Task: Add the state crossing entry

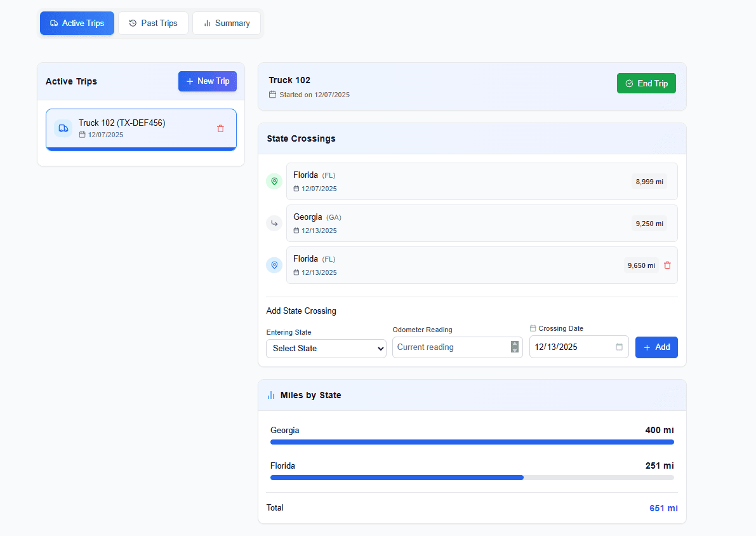Action: (656, 347)
